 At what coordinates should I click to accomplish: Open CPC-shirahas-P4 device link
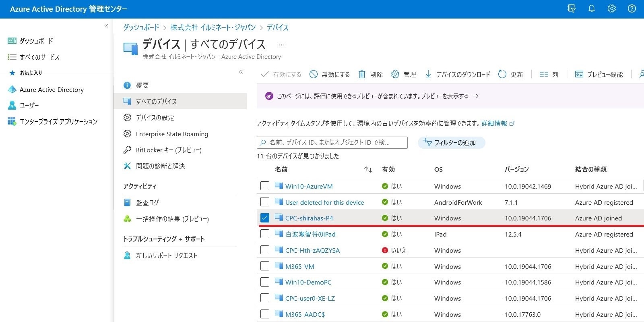click(309, 218)
